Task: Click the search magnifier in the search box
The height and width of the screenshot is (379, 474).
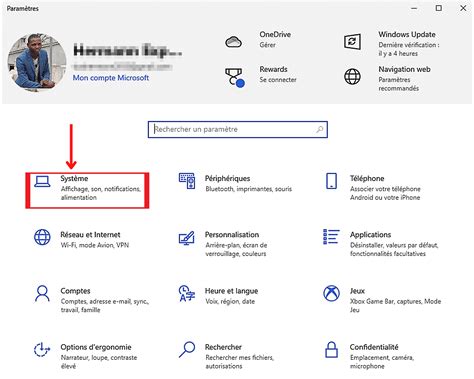Action: tap(320, 129)
